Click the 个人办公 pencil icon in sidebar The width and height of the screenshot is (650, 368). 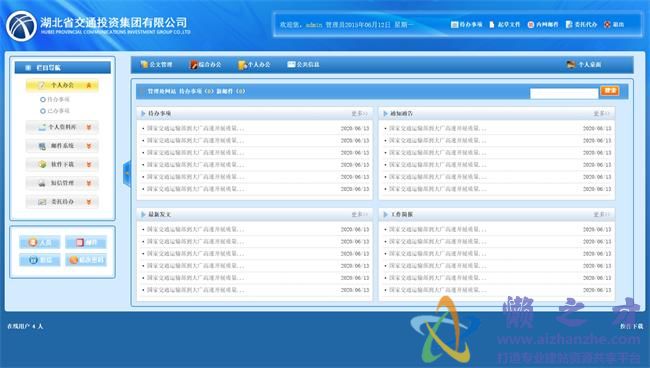click(x=42, y=85)
